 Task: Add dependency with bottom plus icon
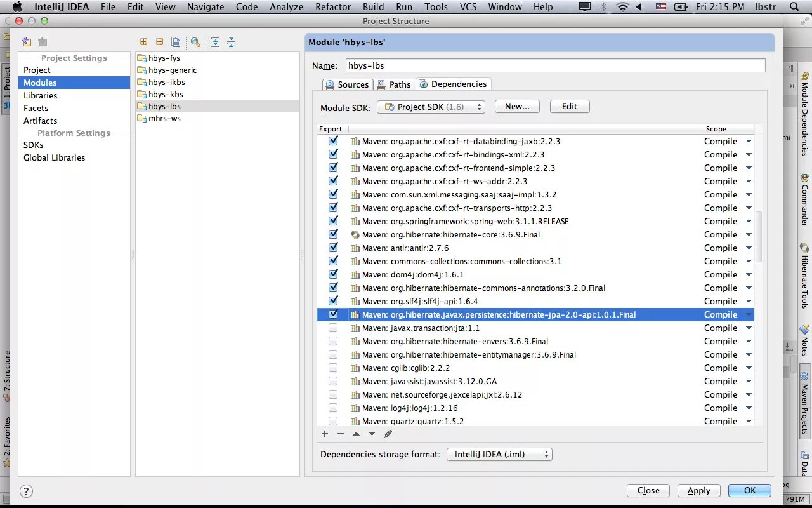tap(325, 434)
